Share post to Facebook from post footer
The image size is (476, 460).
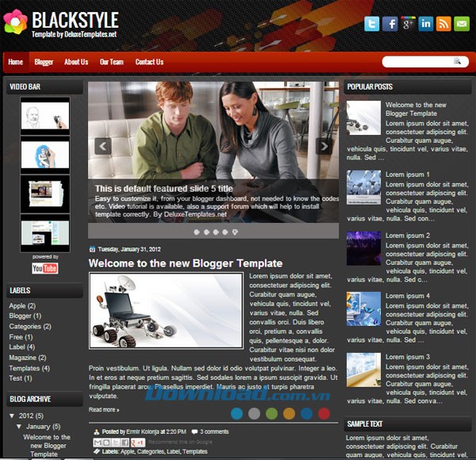click(x=125, y=443)
